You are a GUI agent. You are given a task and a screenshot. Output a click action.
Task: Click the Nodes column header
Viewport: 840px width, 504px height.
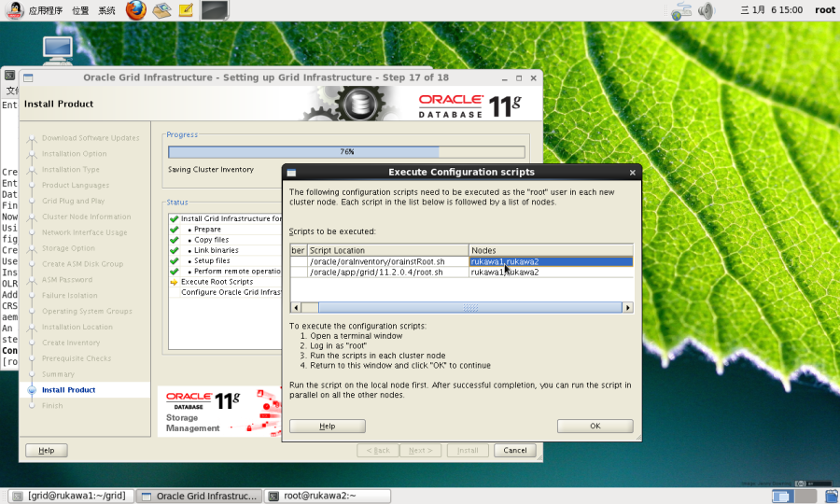552,250
